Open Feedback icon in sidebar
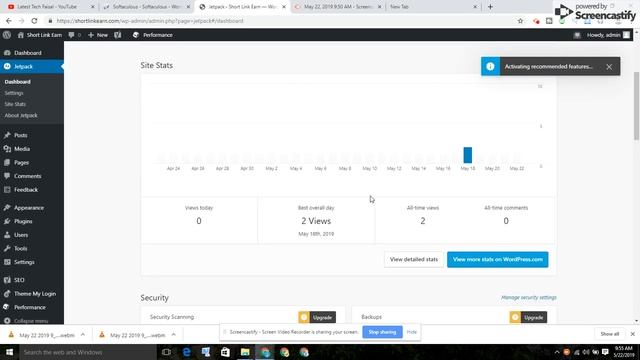This screenshot has width=640, height=360. coord(7,190)
